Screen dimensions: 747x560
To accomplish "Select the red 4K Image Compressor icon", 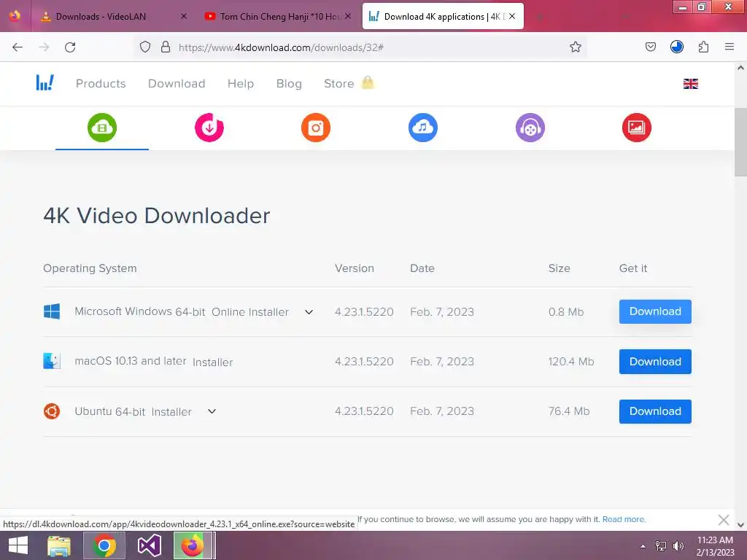I will tap(637, 128).
